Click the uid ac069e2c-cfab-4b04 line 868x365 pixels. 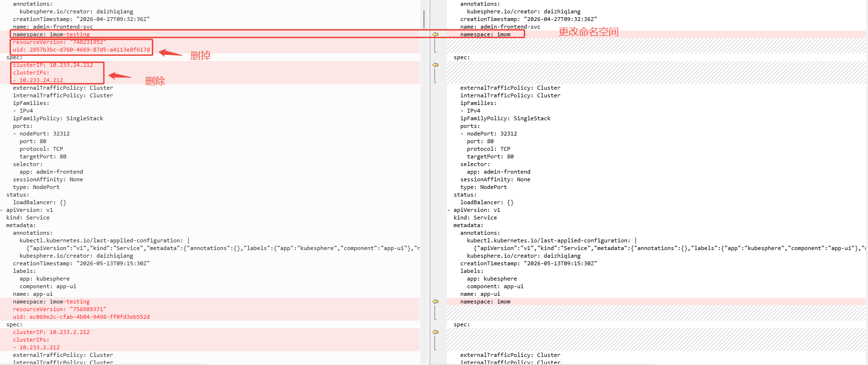pos(81,317)
